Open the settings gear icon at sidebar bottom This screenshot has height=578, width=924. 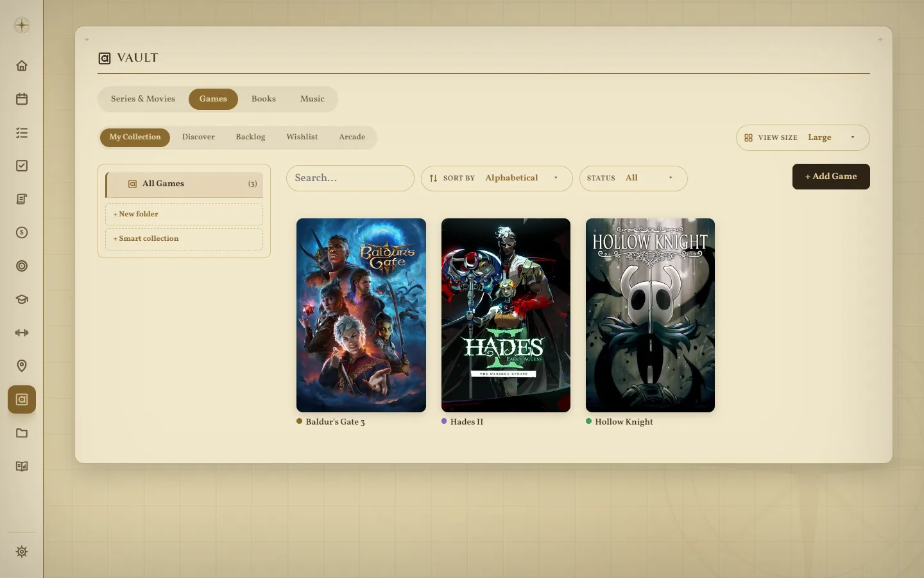[x=22, y=552]
